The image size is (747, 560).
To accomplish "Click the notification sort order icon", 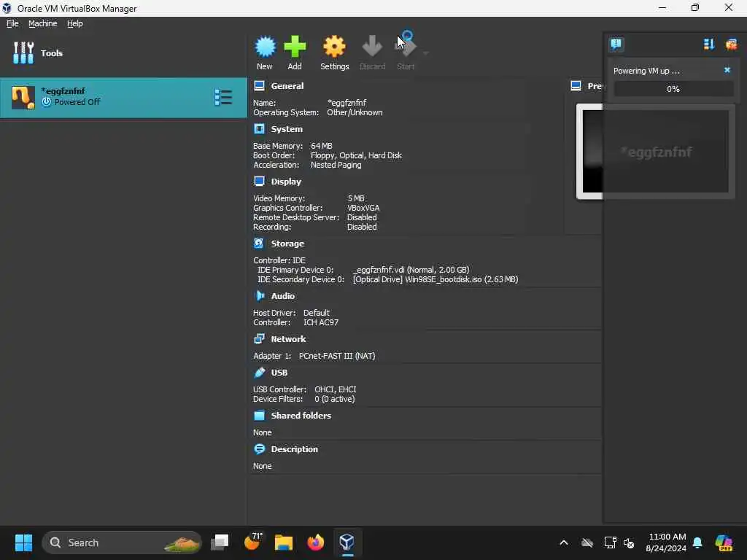I will 709,44.
